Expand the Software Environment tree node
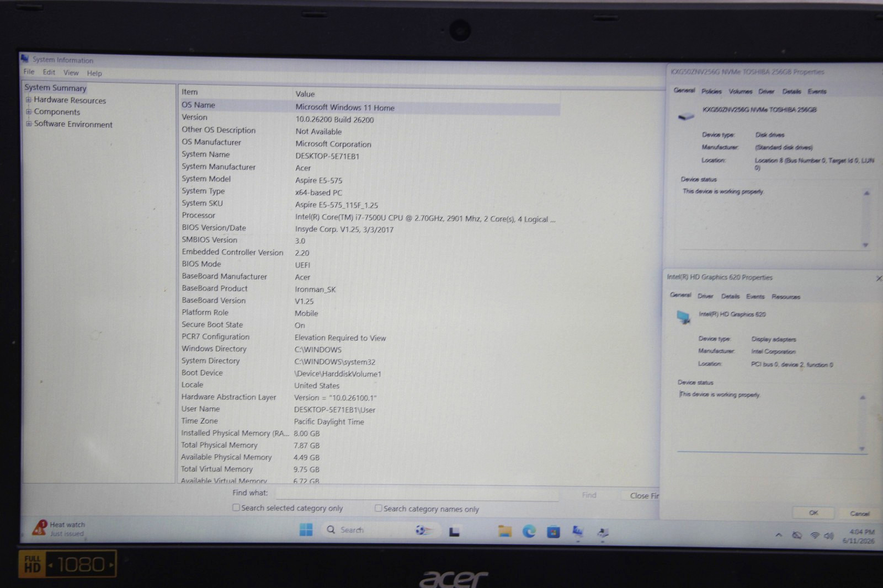 pos(28,124)
